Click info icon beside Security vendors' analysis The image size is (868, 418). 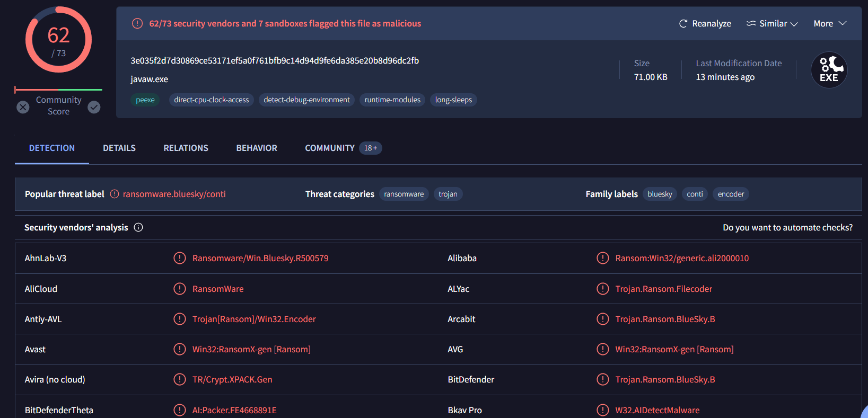tap(138, 227)
